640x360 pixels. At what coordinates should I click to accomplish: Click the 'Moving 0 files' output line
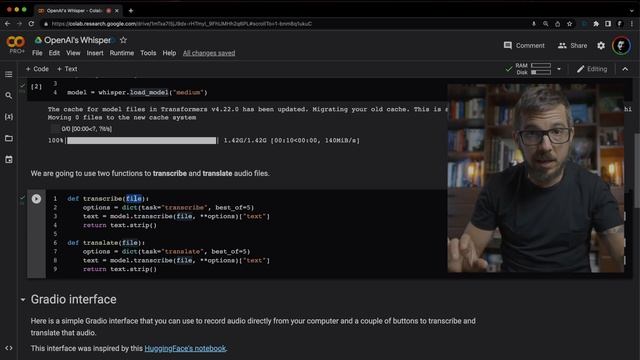(122, 118)
